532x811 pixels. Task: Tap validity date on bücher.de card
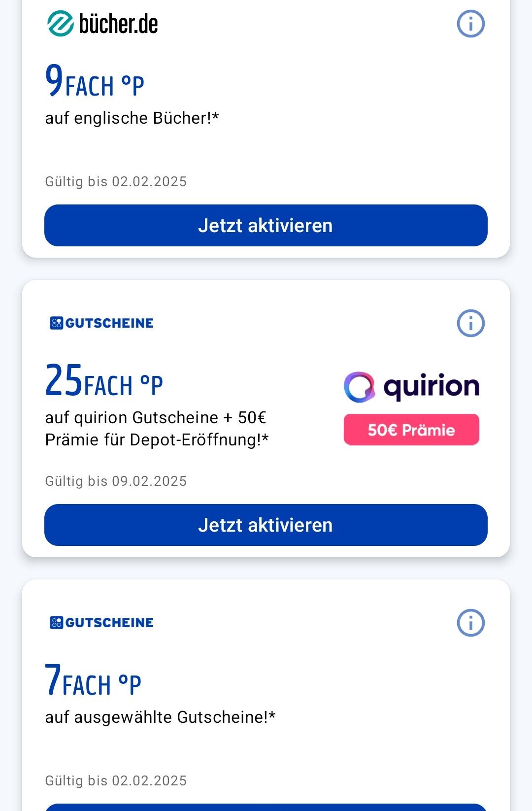tap(116, 182)
